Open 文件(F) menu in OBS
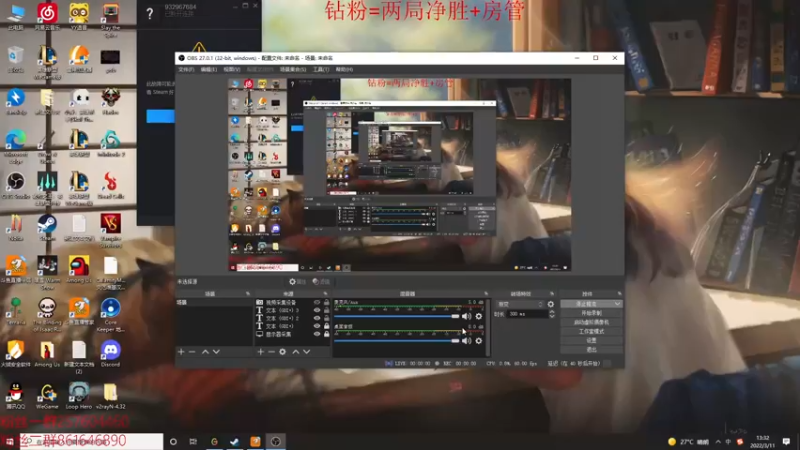This screenshot has width=800, height=450. point(186,69)
